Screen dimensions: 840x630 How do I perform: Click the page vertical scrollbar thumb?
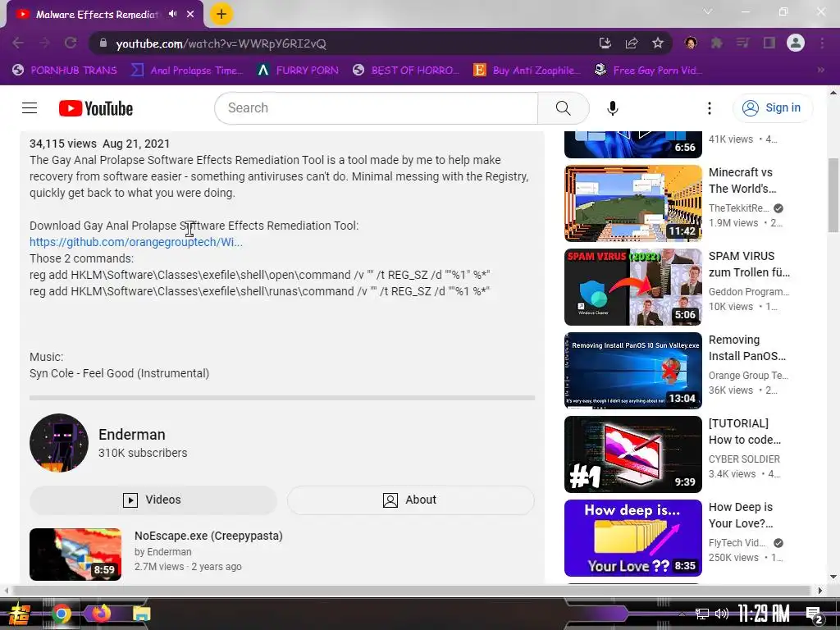[833, 195]
